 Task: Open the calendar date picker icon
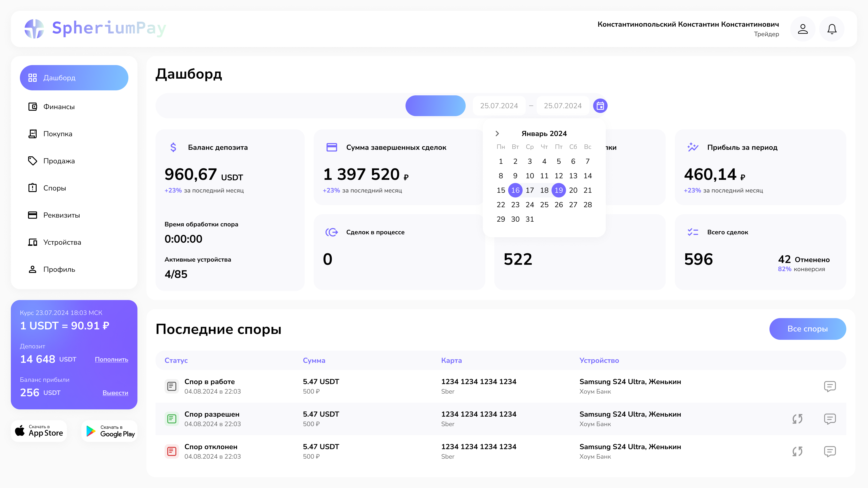click(x=600, y=106)
